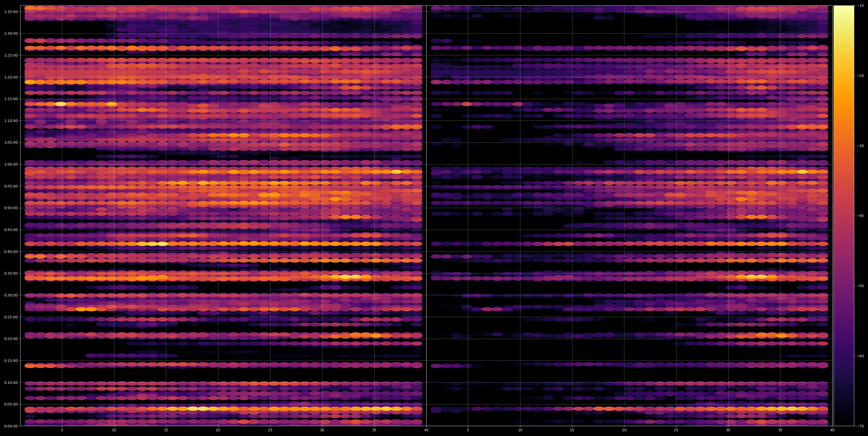The width and height of the screenshot is (868, 436).
Task: Click the colorbar label "−30"
Action: click(860, 146)
